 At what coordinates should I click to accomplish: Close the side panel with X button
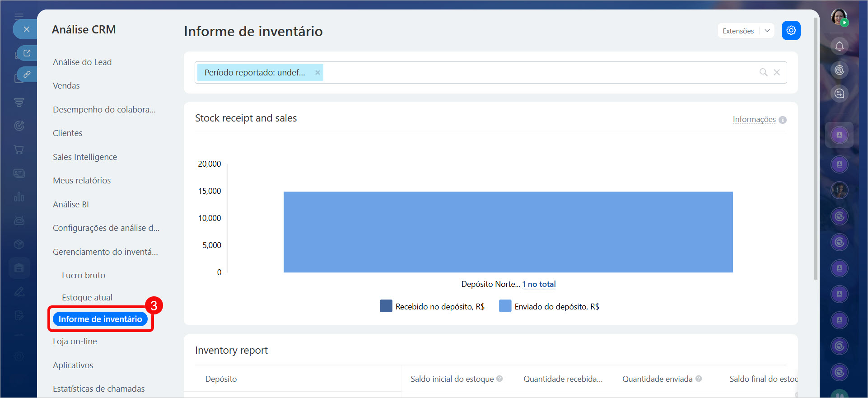point(26,29)
